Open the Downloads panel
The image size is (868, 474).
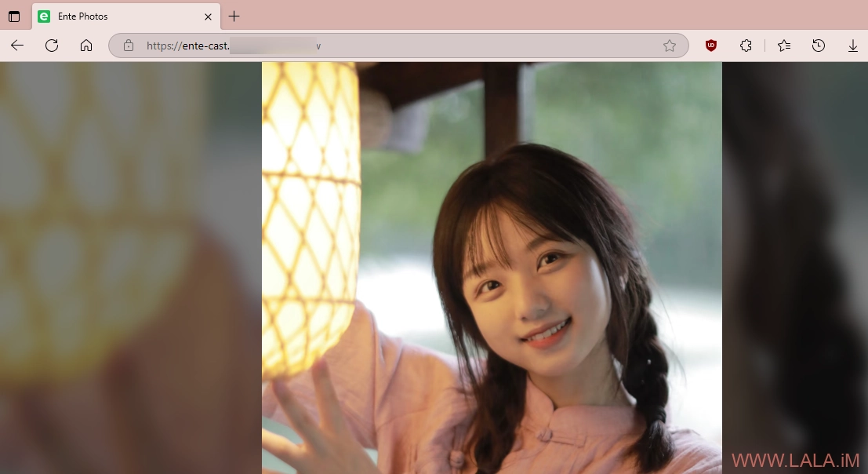coord(852,46)
